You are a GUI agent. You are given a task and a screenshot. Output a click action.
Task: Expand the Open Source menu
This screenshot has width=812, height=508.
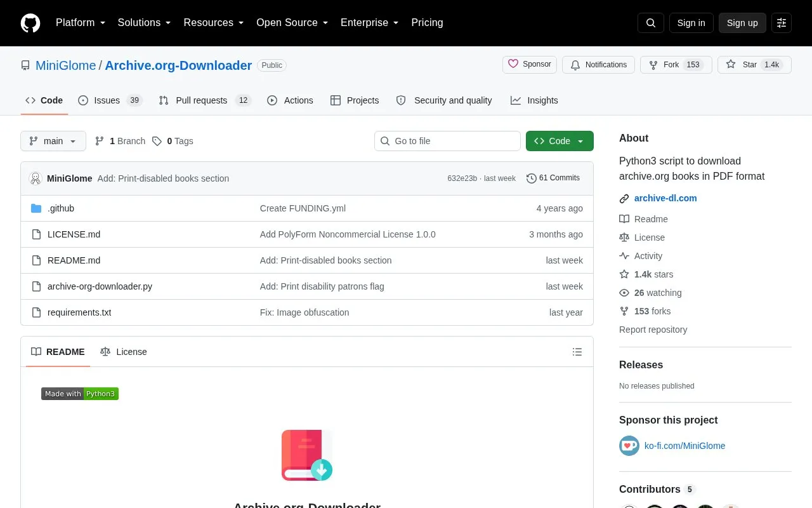pos(292,23)
